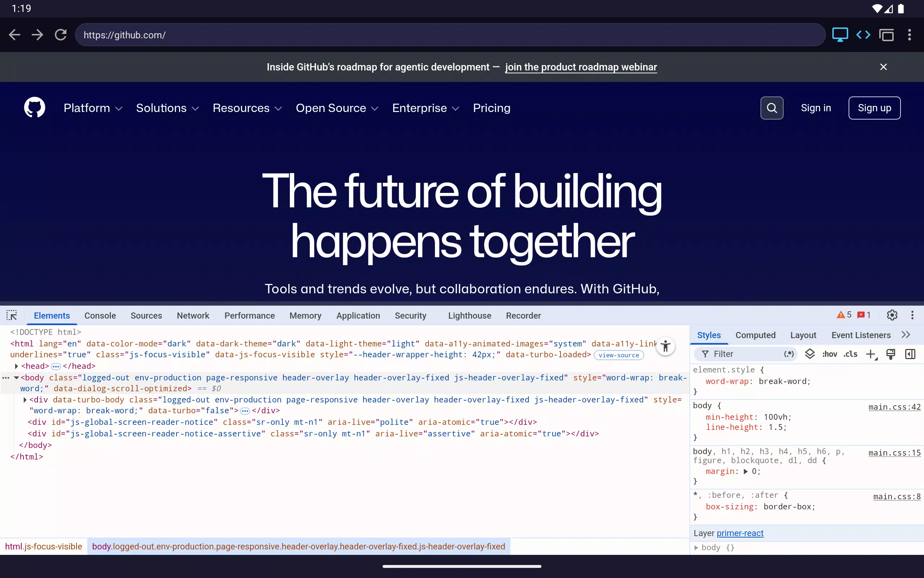Toggle the .cls element classes panel
The width and height of the screenshot is (924, 578).
coord(850,354)
